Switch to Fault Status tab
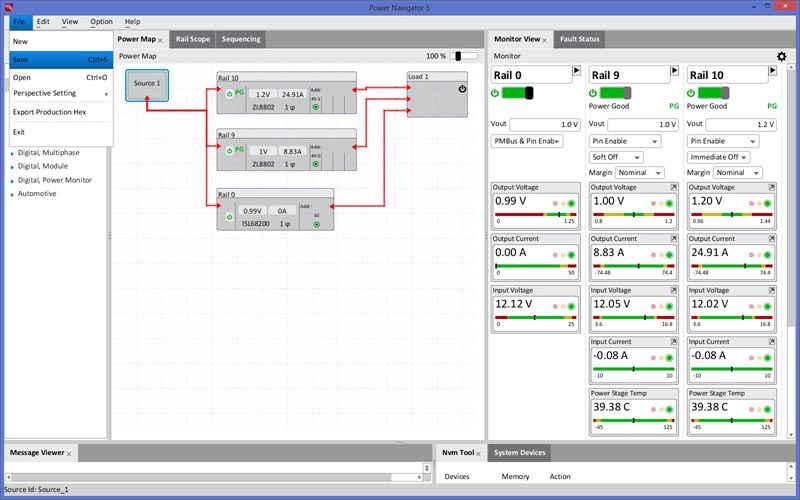Screen dimensions: 800x500 tap(580, 39)
